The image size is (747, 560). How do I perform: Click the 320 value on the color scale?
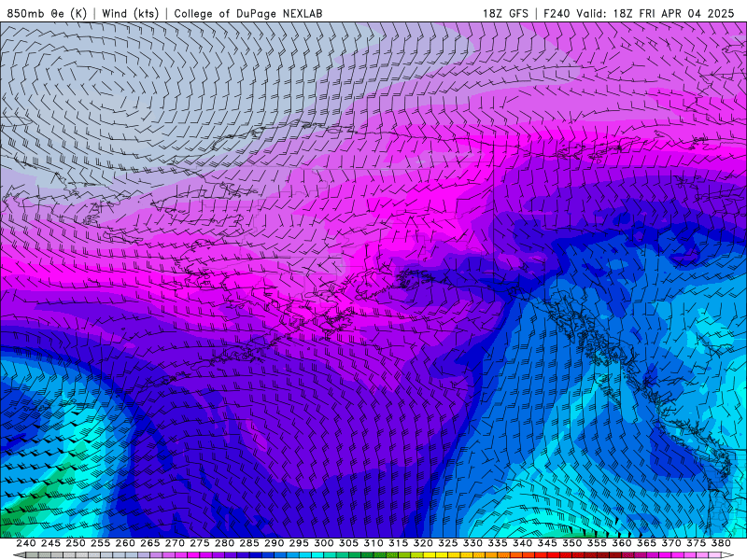[x=423, y=543]
